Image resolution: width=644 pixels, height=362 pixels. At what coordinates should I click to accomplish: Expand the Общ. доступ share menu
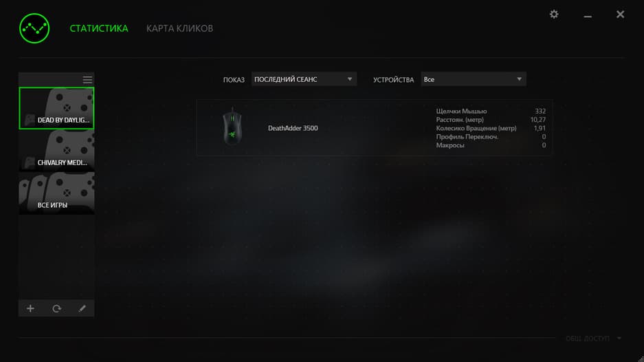[x=593, y=338]
